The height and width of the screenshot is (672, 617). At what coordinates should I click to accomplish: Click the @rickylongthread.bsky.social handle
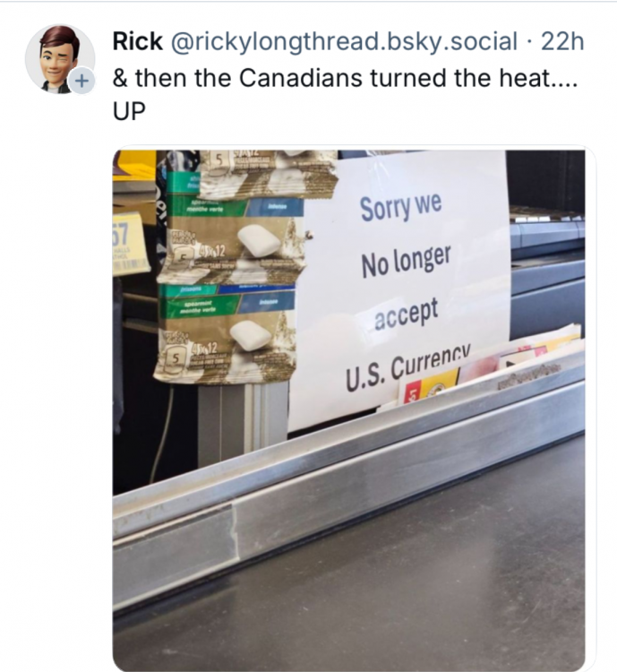coord(344,41)
